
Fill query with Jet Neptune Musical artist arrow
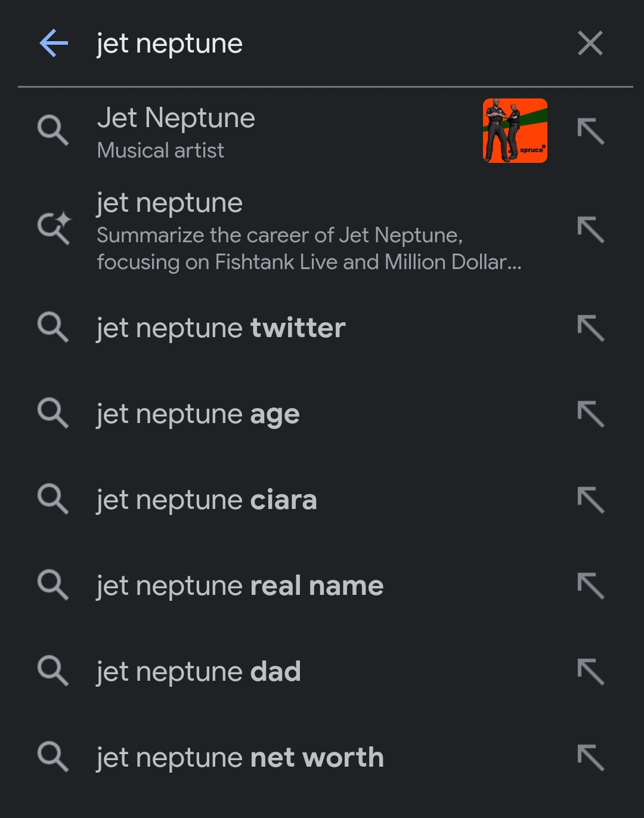(591, 131)
